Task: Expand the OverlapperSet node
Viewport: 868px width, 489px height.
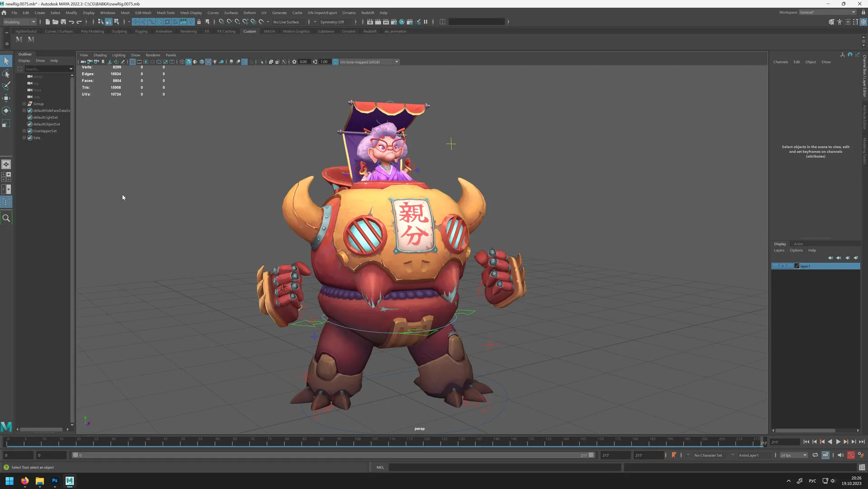Action: click(24, 131)
